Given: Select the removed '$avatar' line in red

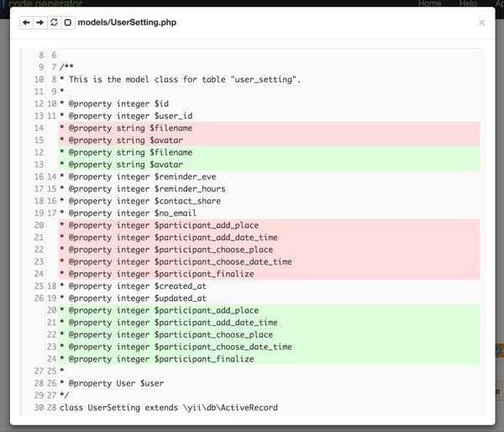Looking at the screenshot, I should click(270, 140).
